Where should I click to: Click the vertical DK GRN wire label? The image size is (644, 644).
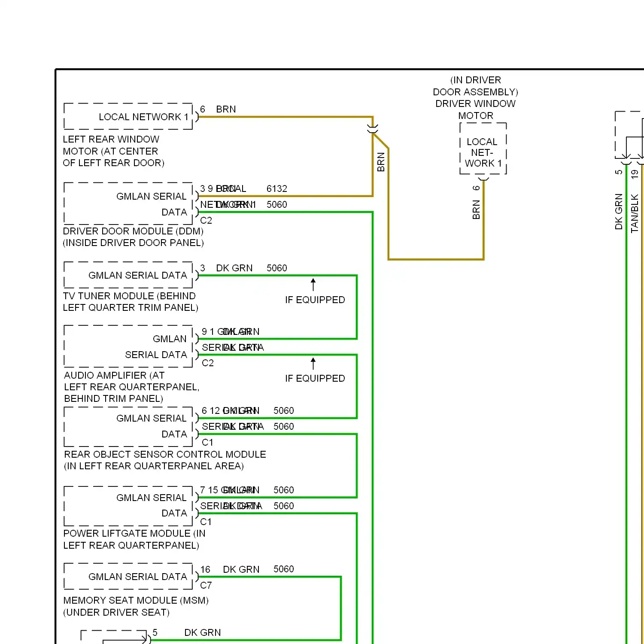(x=619, y=212)
